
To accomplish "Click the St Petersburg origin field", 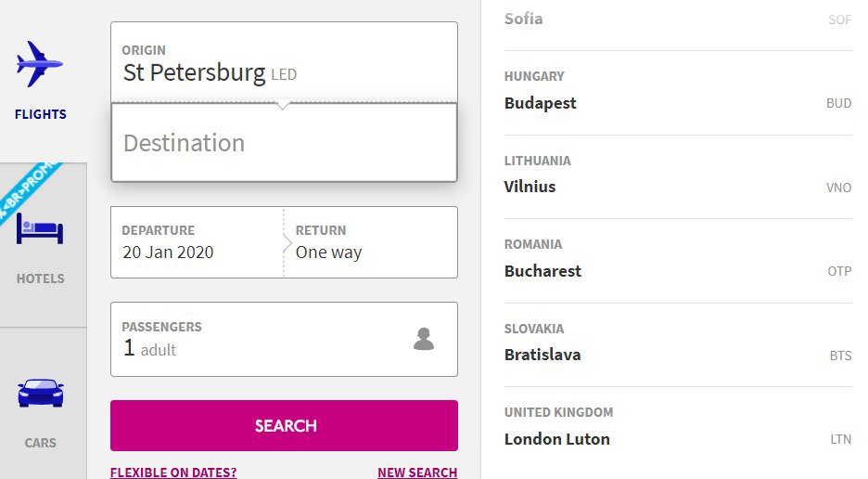I will pos(284,63).
